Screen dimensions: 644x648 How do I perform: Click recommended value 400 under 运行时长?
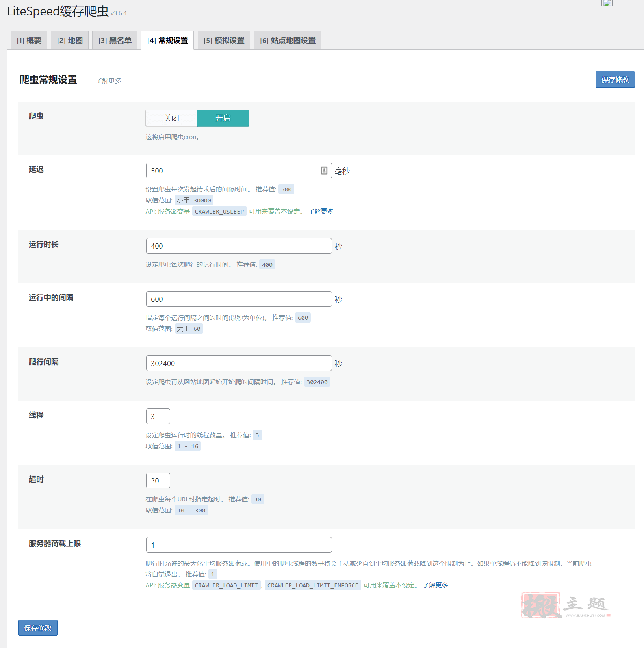pos(267,264)
